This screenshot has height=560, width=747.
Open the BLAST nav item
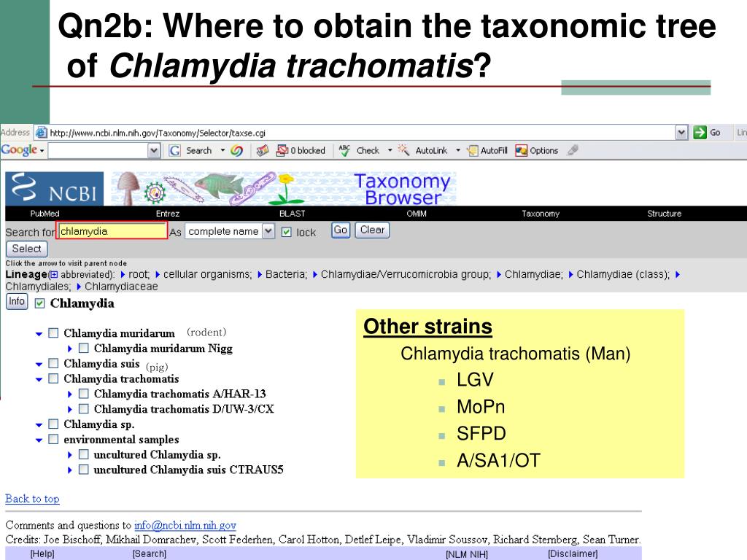point(292,214)
